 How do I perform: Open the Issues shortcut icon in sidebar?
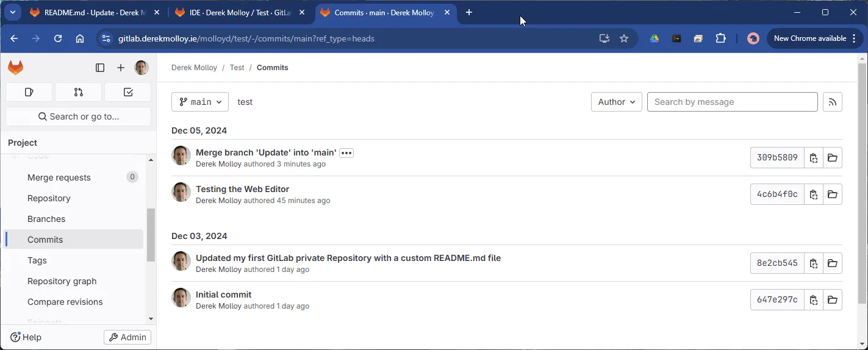[29, 92]
